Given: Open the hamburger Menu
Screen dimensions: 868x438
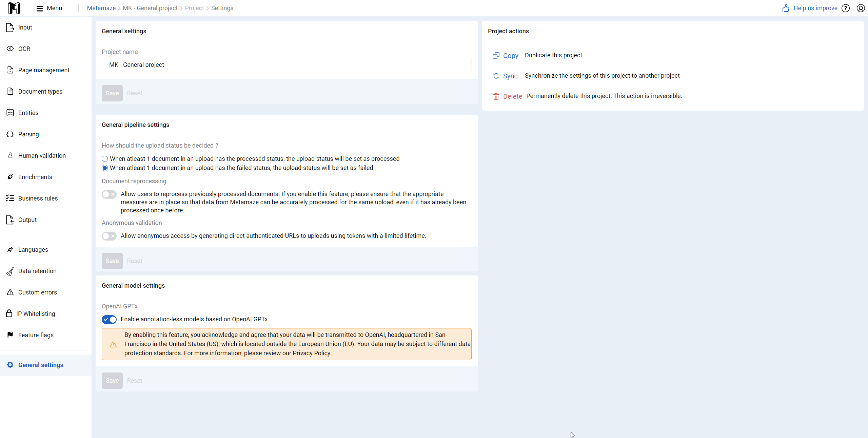Looking at the screenshot, I should tap(49, 8).
